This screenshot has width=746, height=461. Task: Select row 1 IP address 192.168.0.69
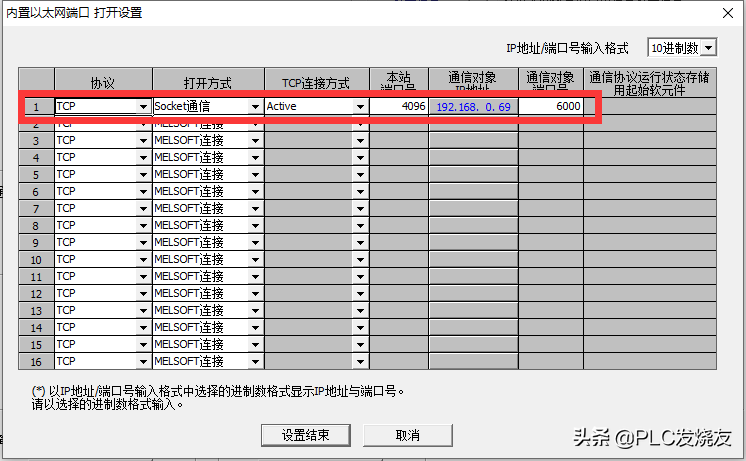click(473, 106)
